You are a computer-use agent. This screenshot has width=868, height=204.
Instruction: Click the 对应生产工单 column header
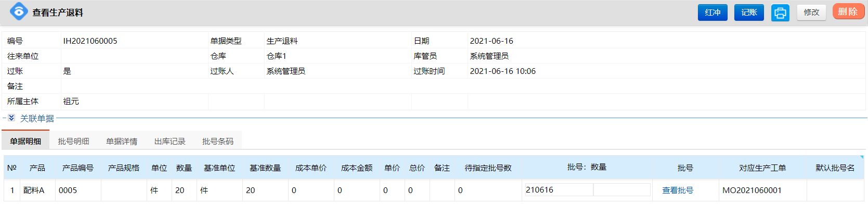[762, 168]
